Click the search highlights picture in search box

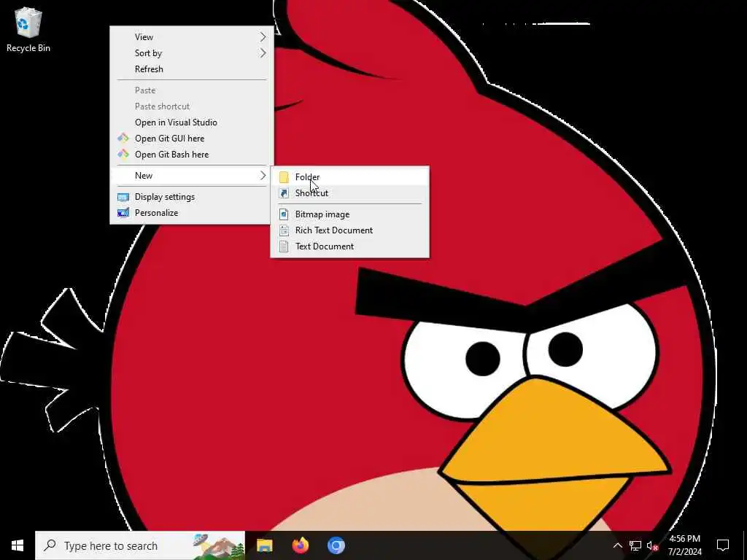click(219, 545)
